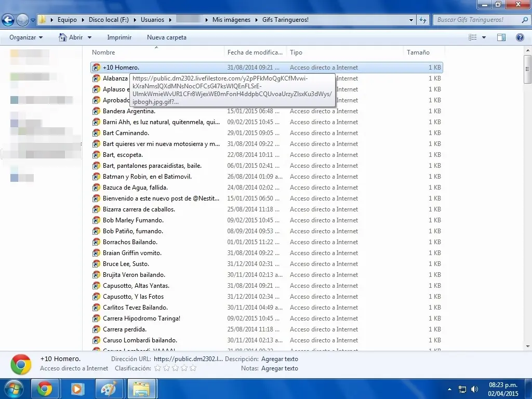Select Disco local (F:) breadcrumb

(109, 20)
